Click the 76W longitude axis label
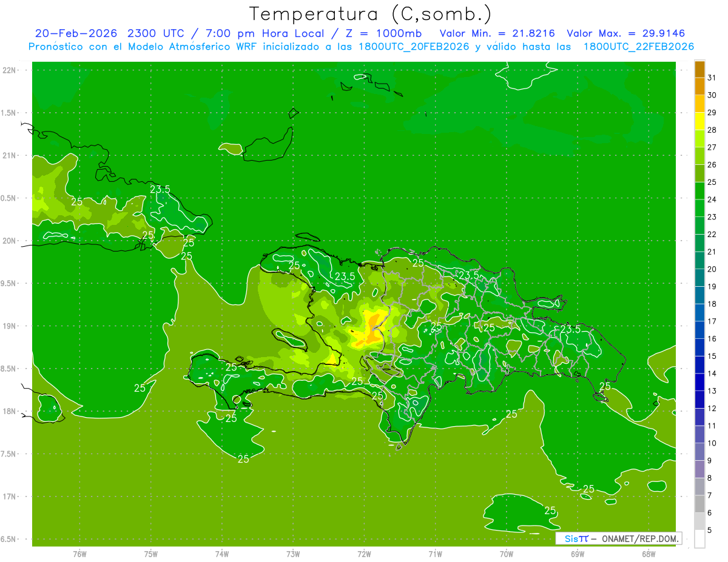The image size is (728, 562). point(79,554)
